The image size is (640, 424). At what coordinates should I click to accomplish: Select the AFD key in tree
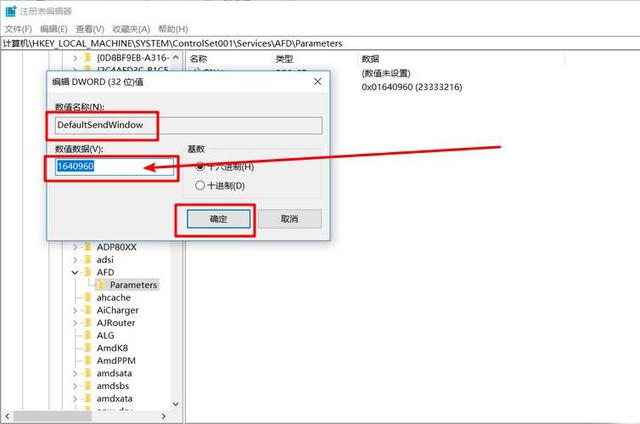pos(105,272)
